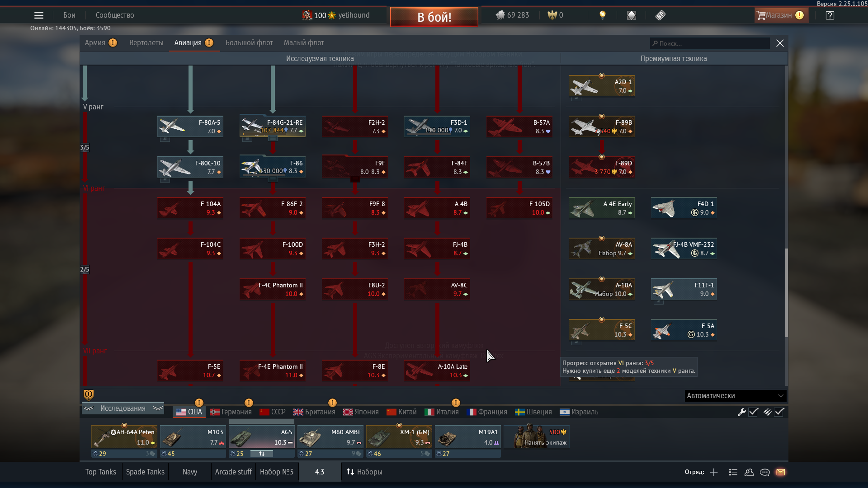Select the F-104A aircraft card
The image size is (868, 488).
pos(190,208)
